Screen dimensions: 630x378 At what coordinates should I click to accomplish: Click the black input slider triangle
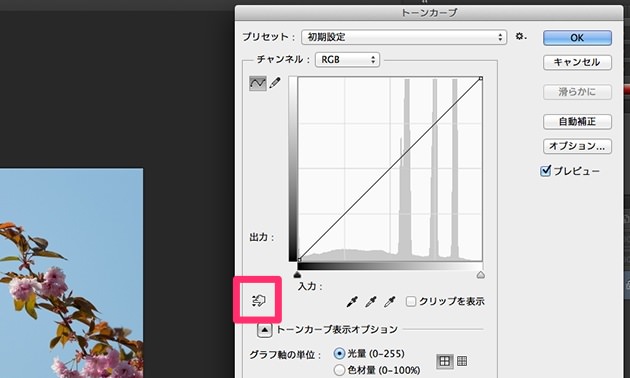point(297,275)
